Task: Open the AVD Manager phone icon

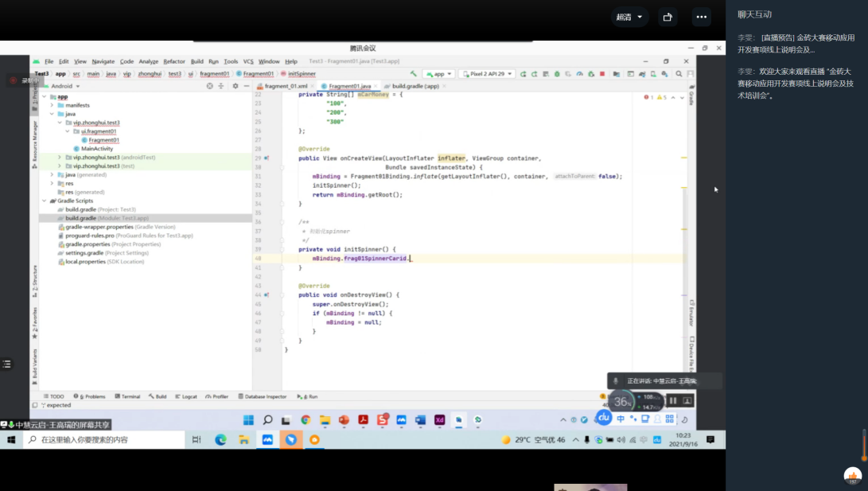Action: pos(653,74)
